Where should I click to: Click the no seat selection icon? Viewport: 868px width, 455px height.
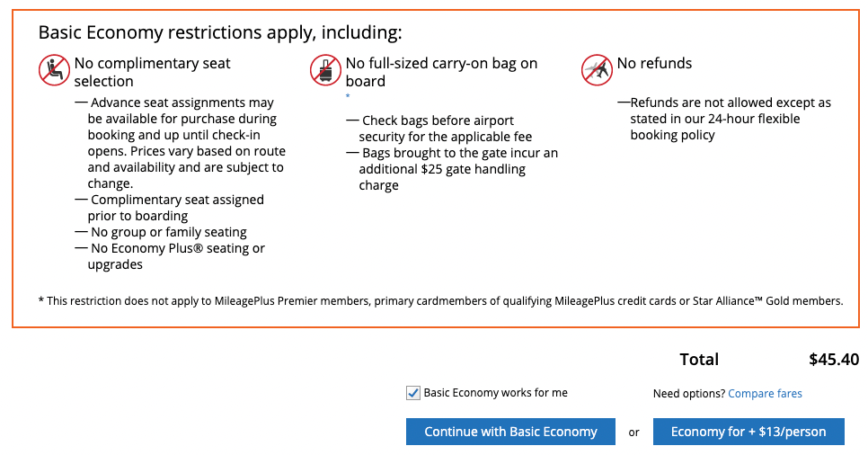click(54, 70)
